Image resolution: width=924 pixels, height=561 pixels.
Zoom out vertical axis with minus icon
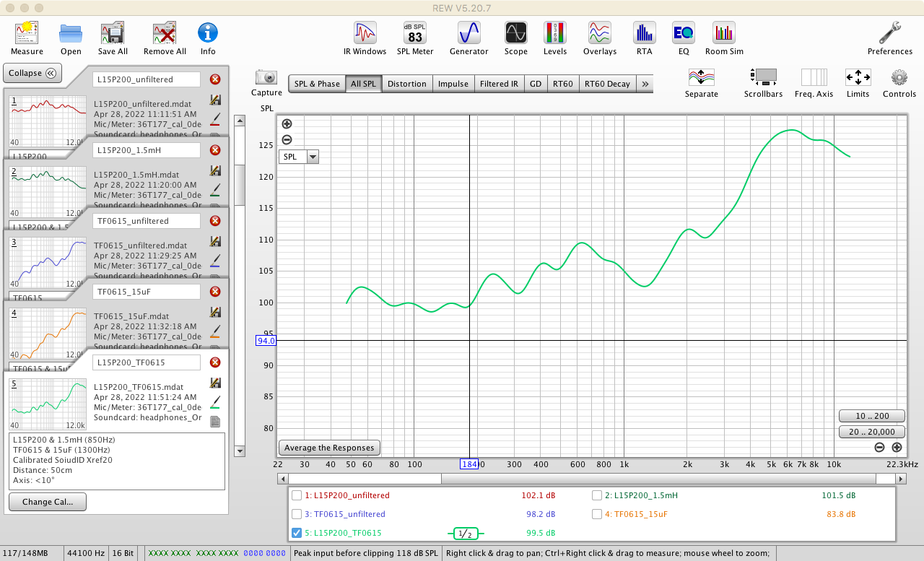tap(287, 140)
